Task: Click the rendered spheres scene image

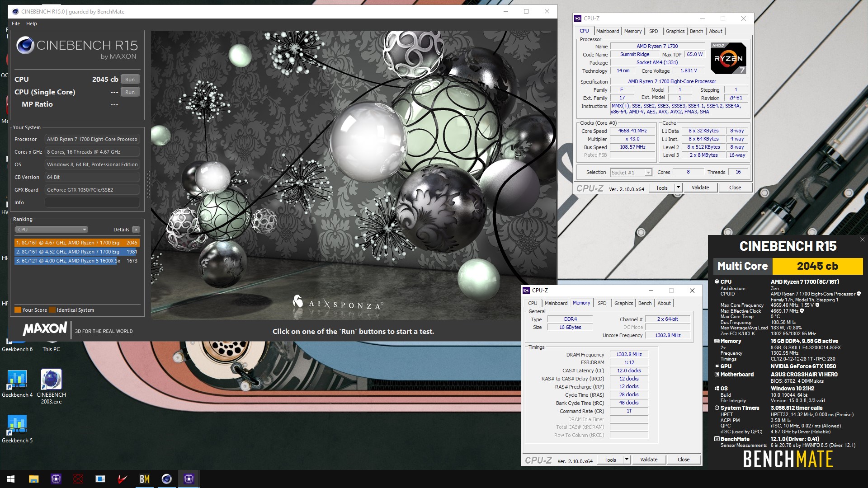Action: click(x=354, y=175)
